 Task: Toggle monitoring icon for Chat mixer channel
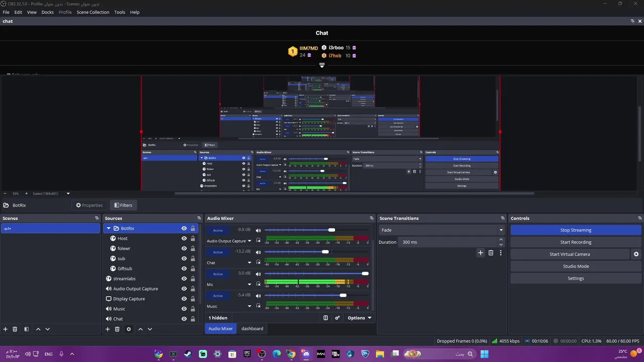coord(258,262)
